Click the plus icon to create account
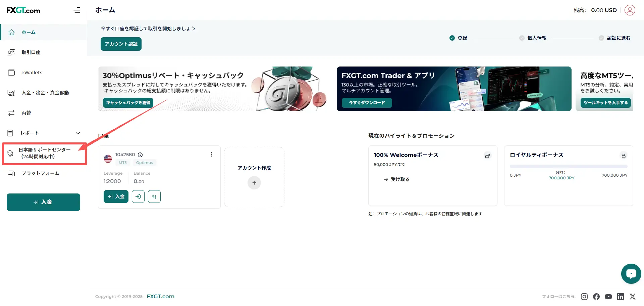This screenshot has height=306, width=644. pos(254,183)
